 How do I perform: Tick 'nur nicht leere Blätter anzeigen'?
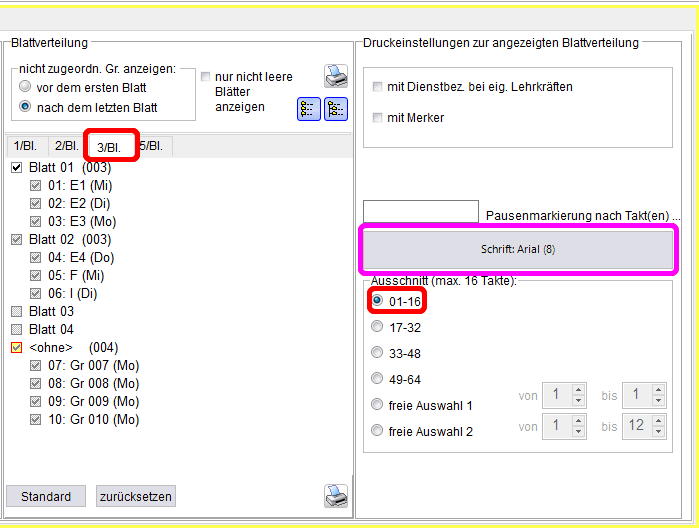[206, 77]
